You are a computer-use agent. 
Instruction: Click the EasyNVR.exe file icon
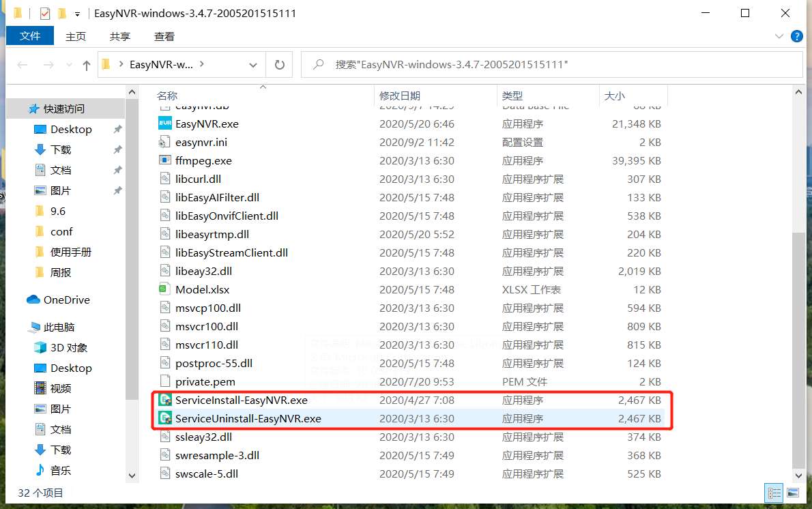pyautogui.click(x=164, y=123)
